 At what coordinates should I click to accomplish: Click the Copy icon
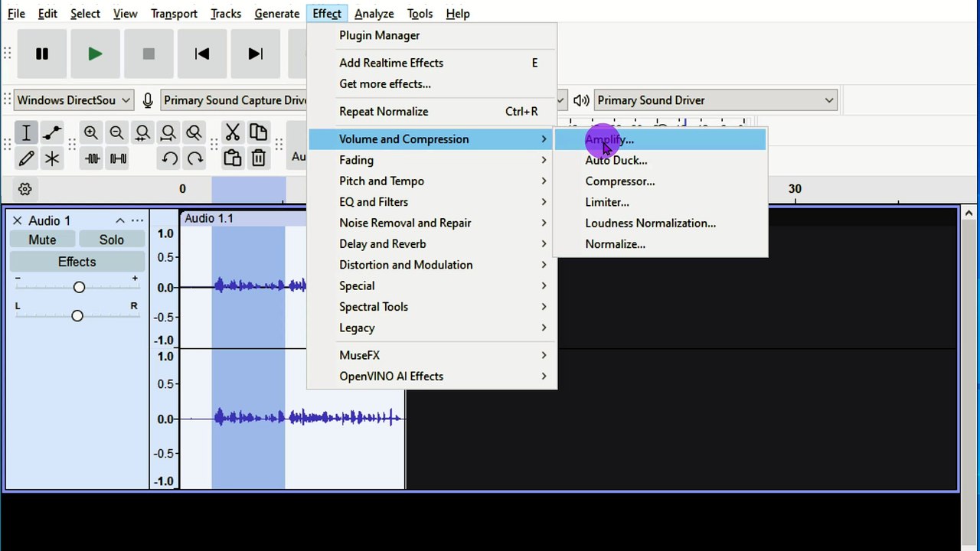coord(259,133)
